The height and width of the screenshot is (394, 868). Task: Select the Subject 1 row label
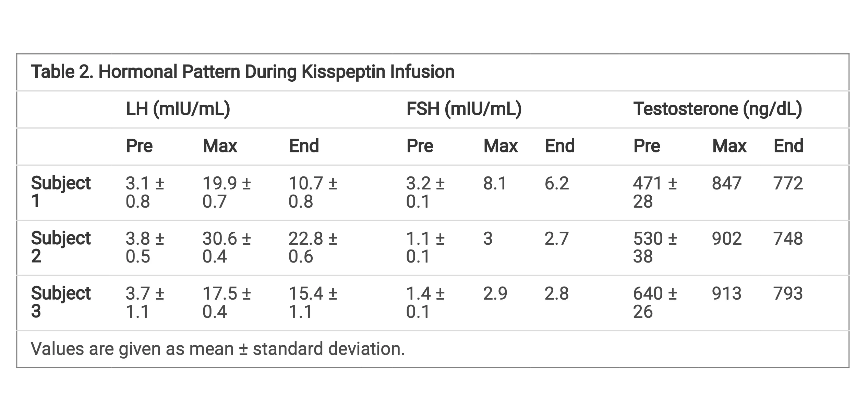click(x=61, y=192)
